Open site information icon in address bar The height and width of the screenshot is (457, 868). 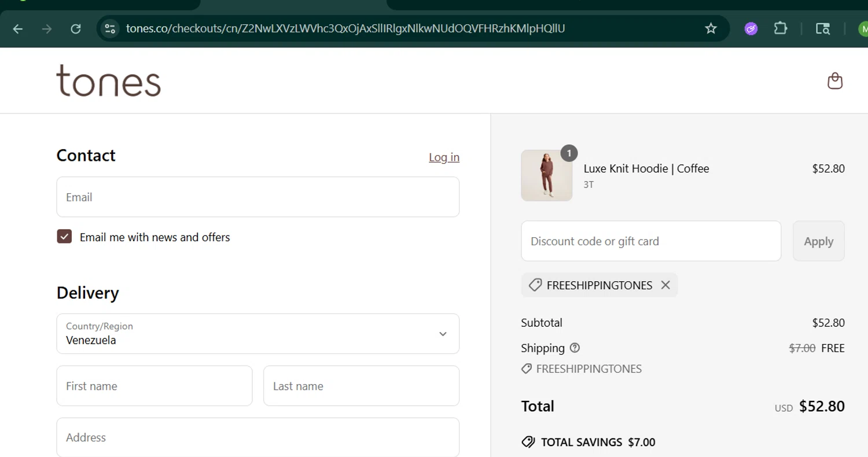[110, 28]
